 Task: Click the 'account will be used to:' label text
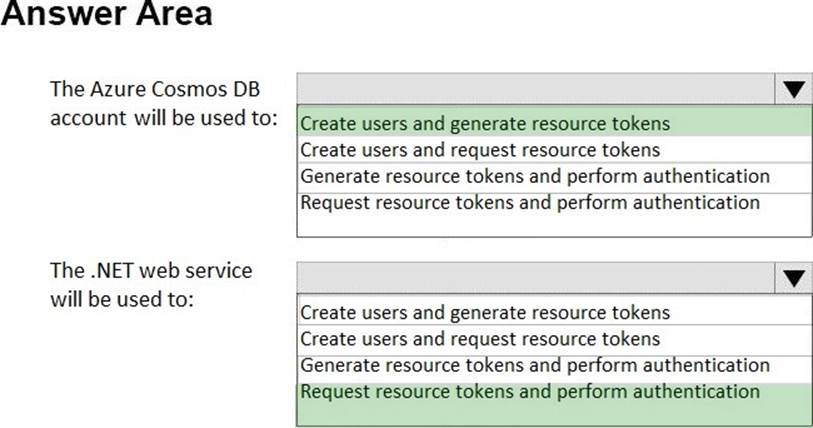[x=163, y=116]
